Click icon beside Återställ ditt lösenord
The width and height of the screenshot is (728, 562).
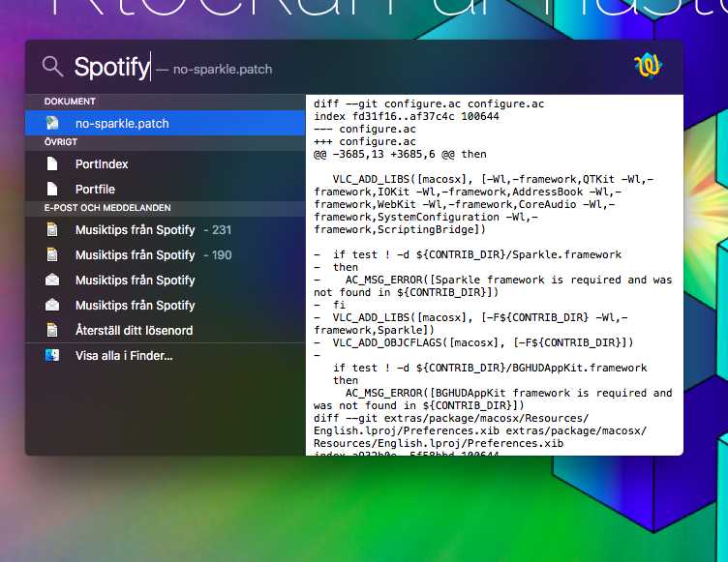(52, 330)
